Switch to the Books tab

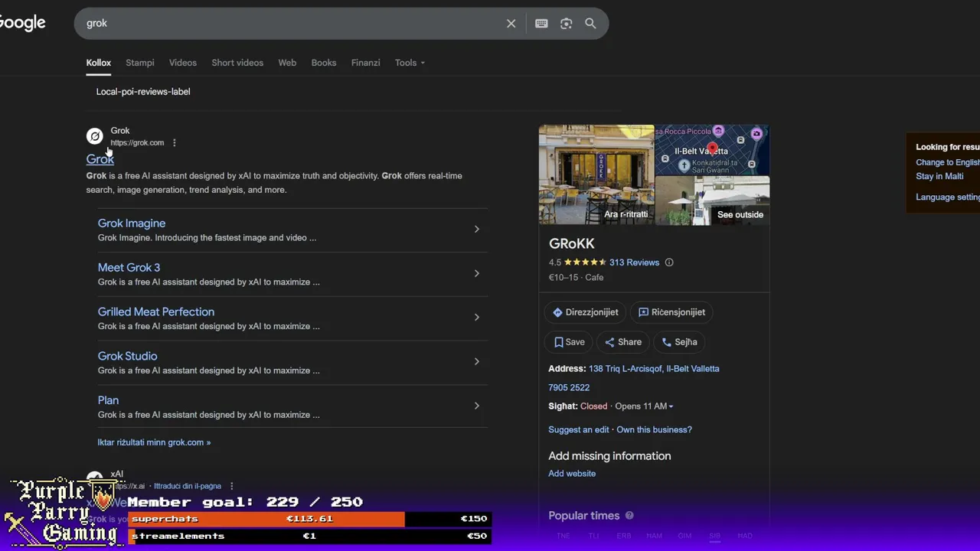pyautogui.click(x=324, y=63)
